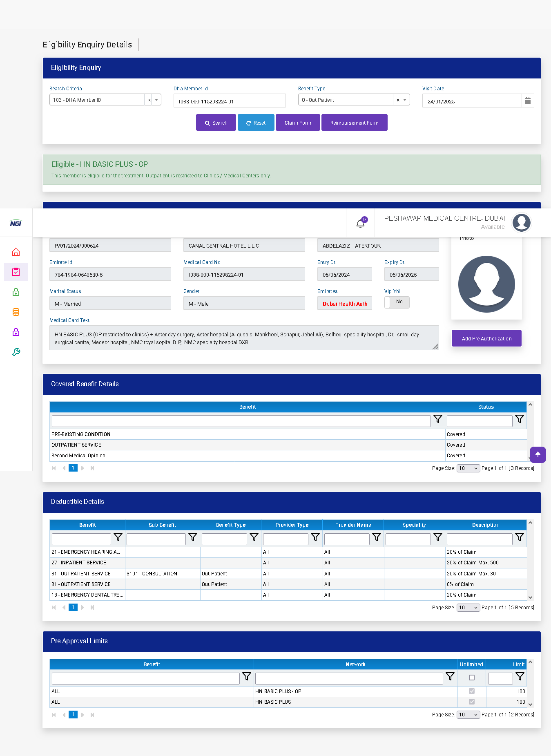Open the Claim Form
The image size is (551, 756).
pyautogui.click(x=298, y=123)
